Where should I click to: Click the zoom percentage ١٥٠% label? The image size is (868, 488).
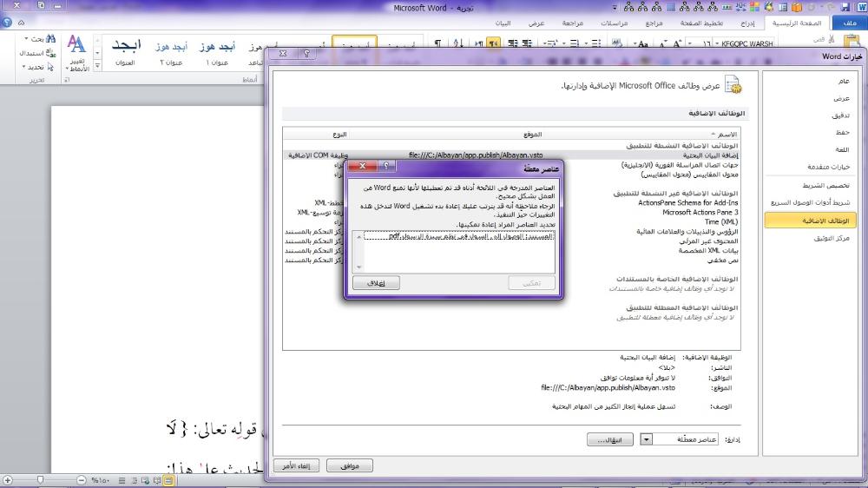pos(100,480)
